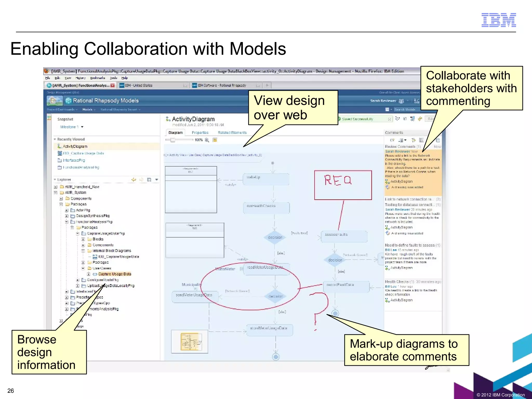Expand the AMR_Handheld_Row tree node
The width and height of the screenshot is (532, 399).
55,187
